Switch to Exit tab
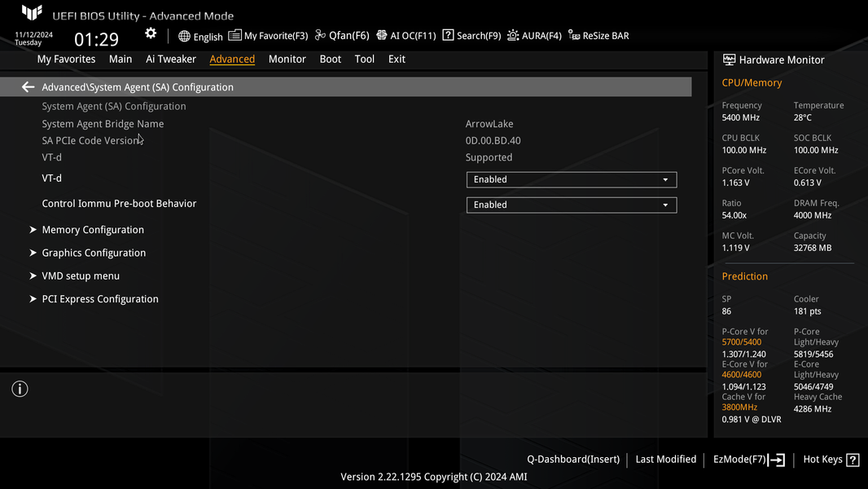 397,59
